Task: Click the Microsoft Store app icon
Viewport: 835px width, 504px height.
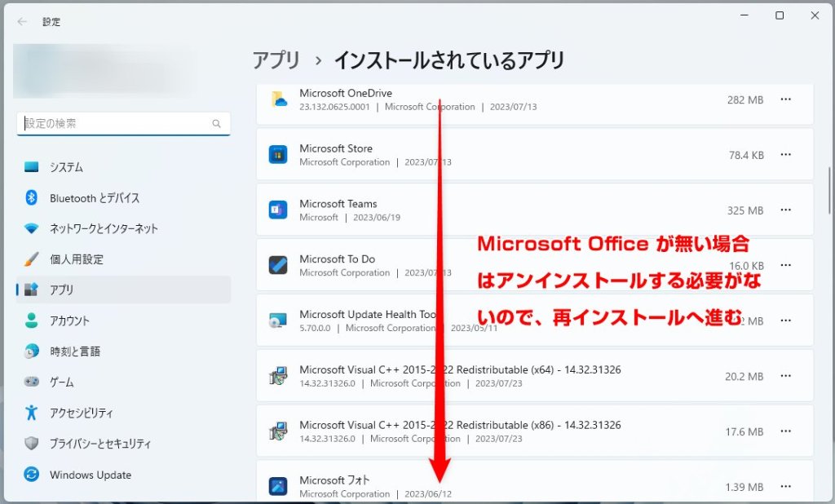Action: tap(278, 155)
